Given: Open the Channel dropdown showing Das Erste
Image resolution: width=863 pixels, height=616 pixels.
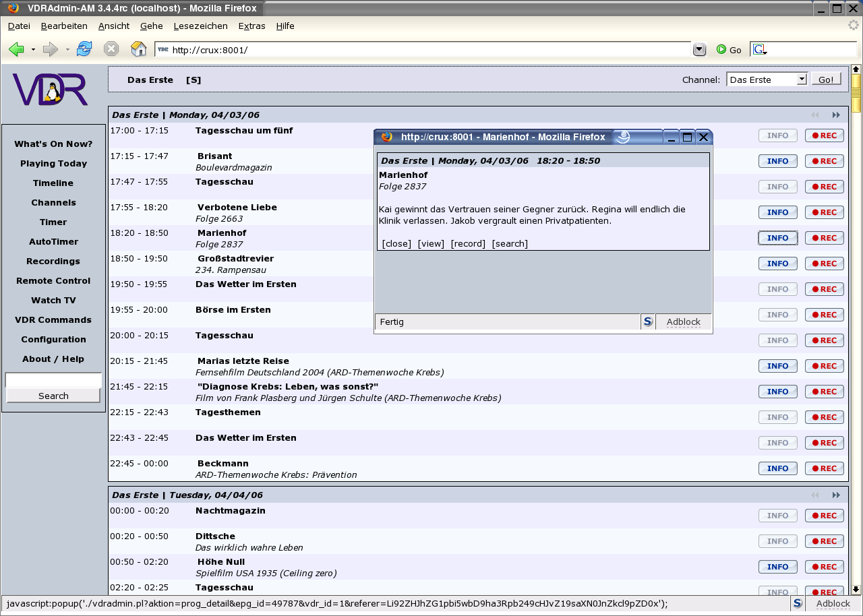Looking at the screenshot, I should 767,80.
